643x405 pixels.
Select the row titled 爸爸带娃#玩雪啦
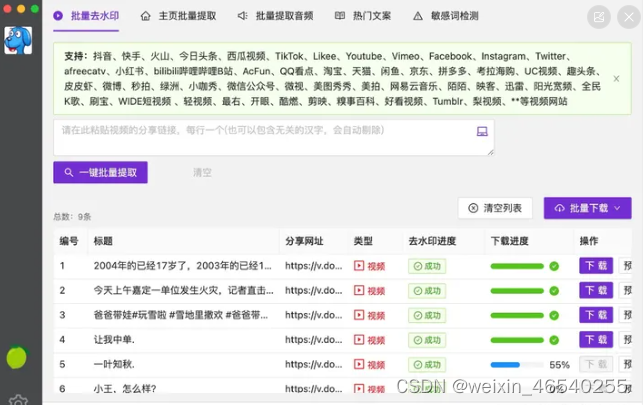(342, 315)
